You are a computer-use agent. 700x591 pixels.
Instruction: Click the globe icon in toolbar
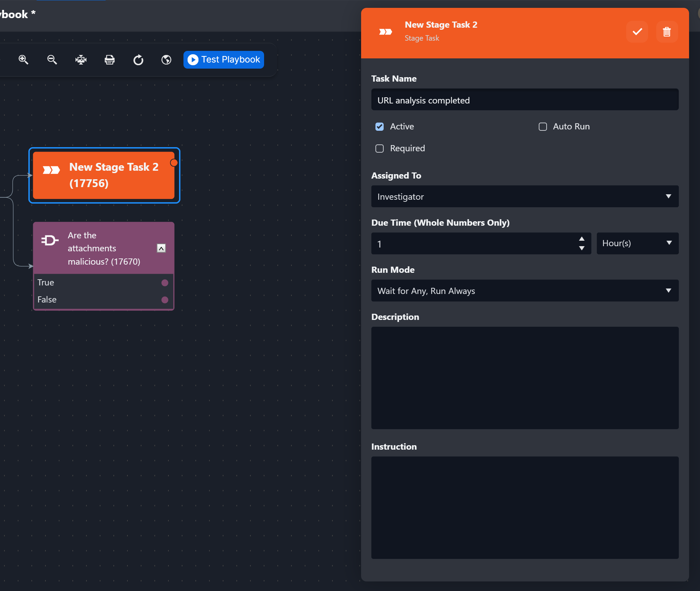(166, 60)
